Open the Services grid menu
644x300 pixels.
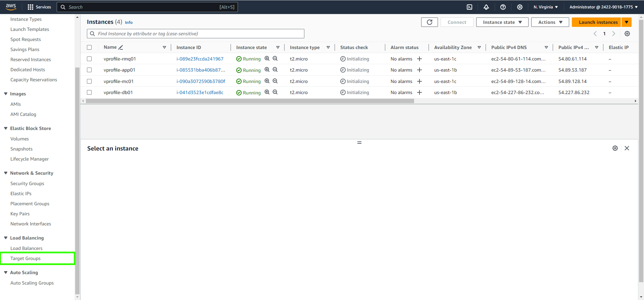point(39,7)
